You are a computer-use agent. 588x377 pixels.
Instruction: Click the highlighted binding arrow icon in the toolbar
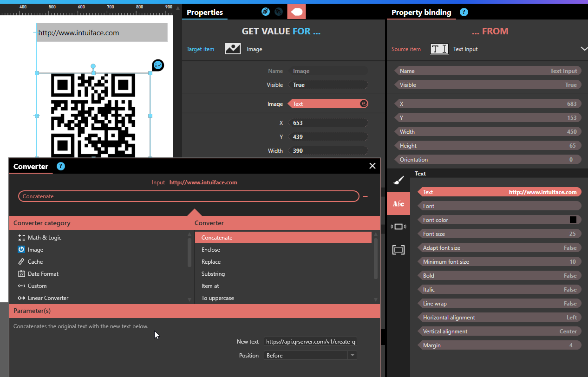coord(296,11)
